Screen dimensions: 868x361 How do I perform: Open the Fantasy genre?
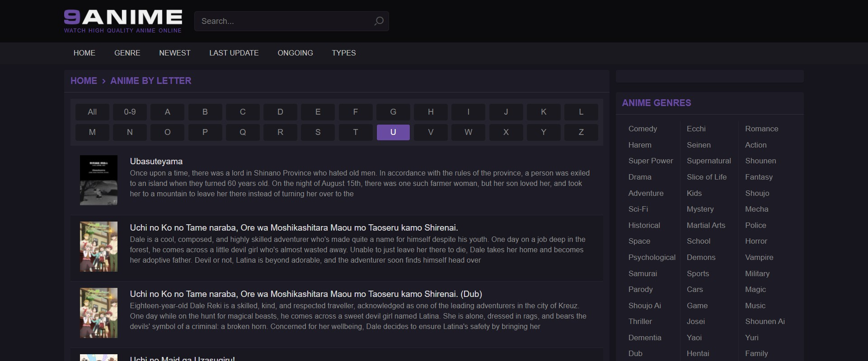coord(759,177)
